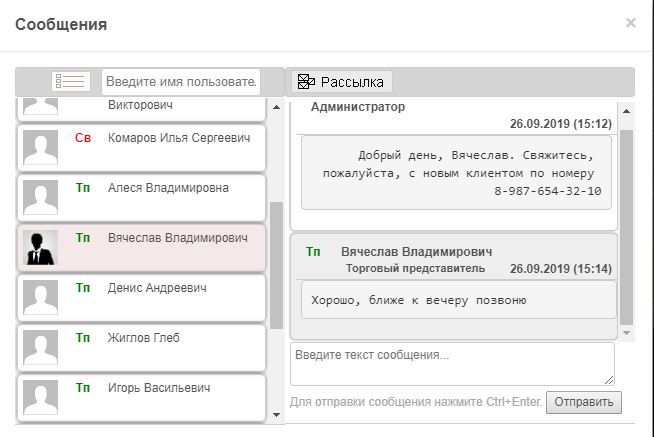Click the contact list view icon
This screenshot has height=437, width=654.
[71, 81]
